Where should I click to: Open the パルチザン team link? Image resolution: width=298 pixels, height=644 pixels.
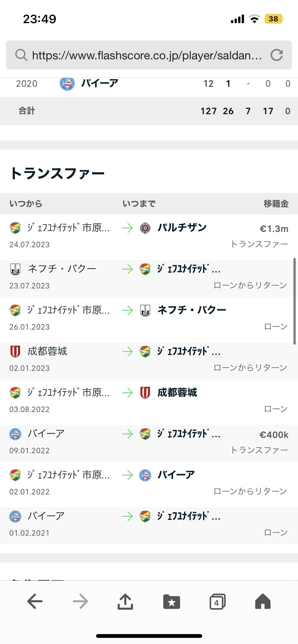(x=182, y=228)
